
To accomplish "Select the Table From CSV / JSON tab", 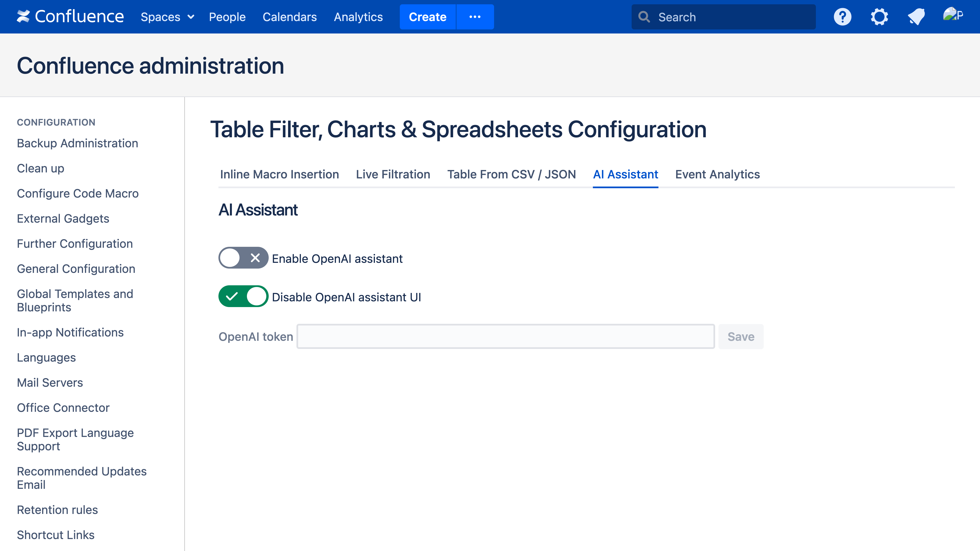I will (x=511, y=174).
